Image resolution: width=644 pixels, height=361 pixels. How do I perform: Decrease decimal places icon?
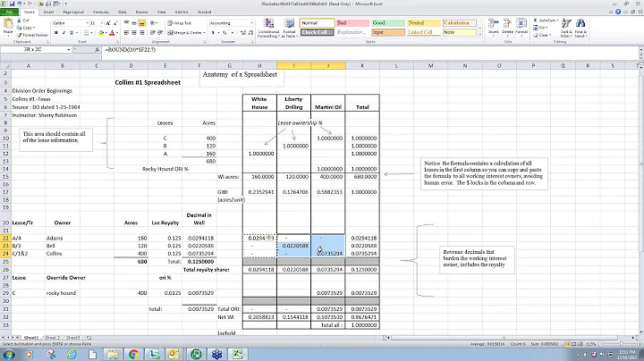250,33
